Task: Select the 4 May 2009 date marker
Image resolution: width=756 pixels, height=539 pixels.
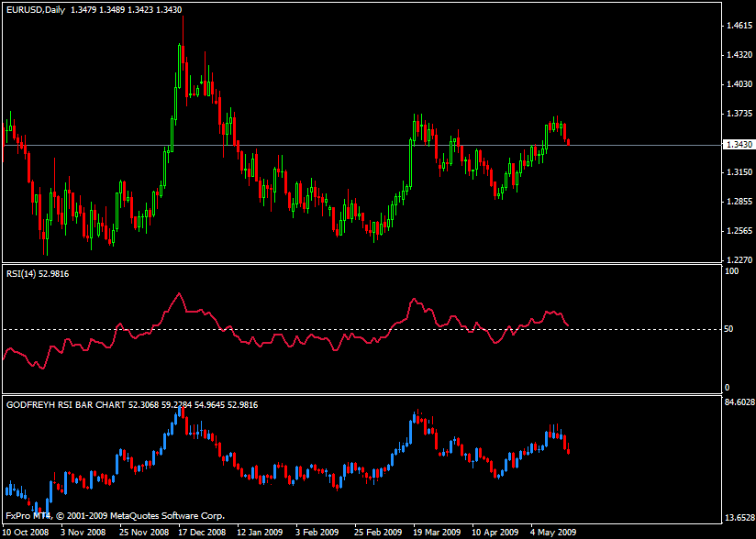Action: tap(553, 531)
